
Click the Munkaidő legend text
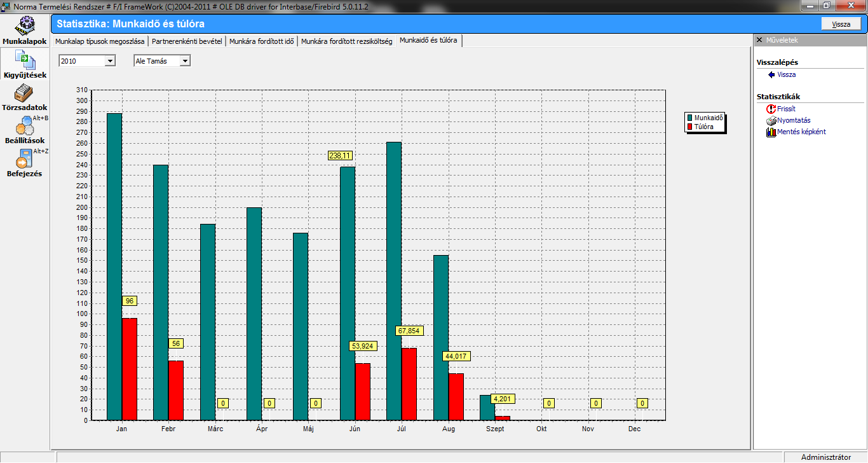pyautogui.click(x=708, y=118)
